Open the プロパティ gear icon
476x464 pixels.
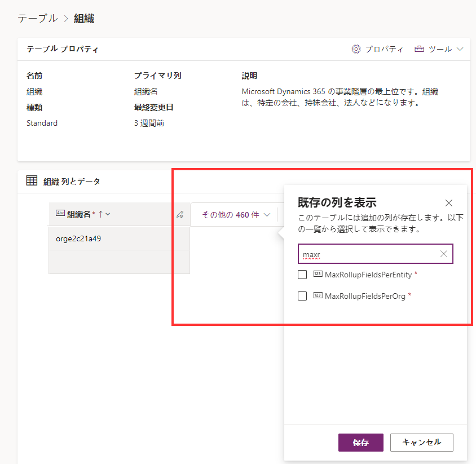(x=356, y=49)
